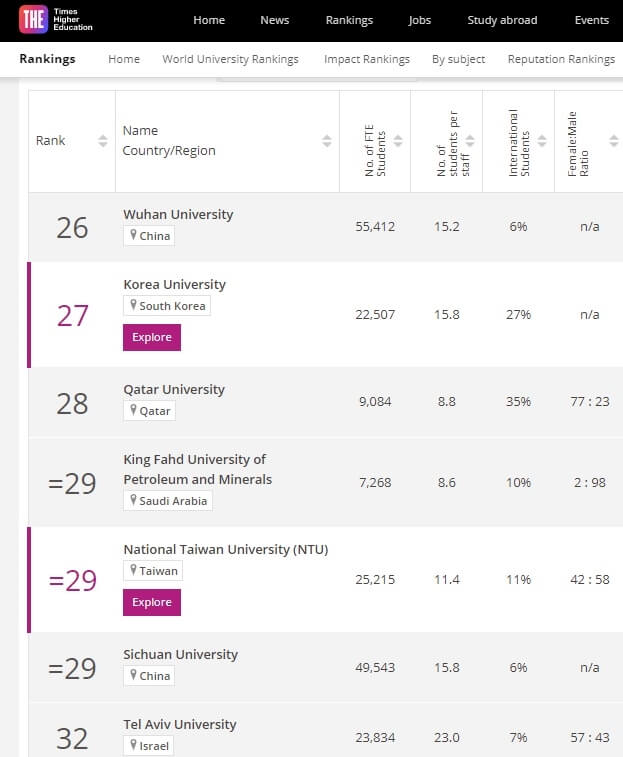Screen dimensions: 623x757
Task: Click South Korea country tag
Action: pos(167,306)
